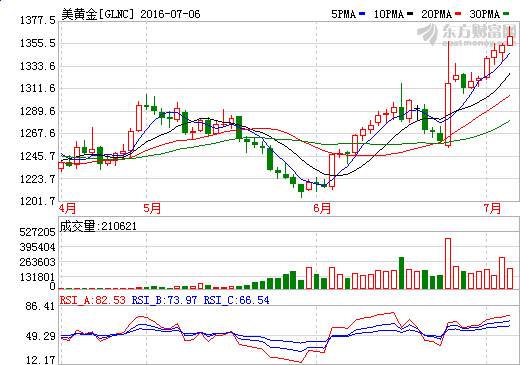
Task: Click the RSI_A:82.53 indicator label
Action: 93,300
